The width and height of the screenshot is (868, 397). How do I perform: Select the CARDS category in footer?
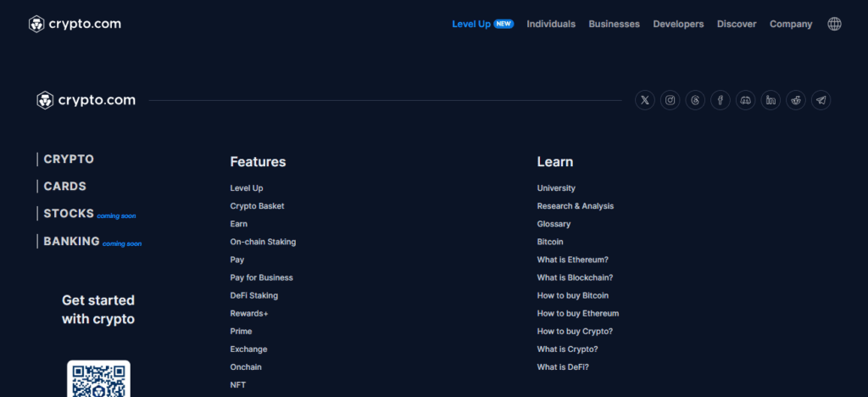[x=64, y=187]
